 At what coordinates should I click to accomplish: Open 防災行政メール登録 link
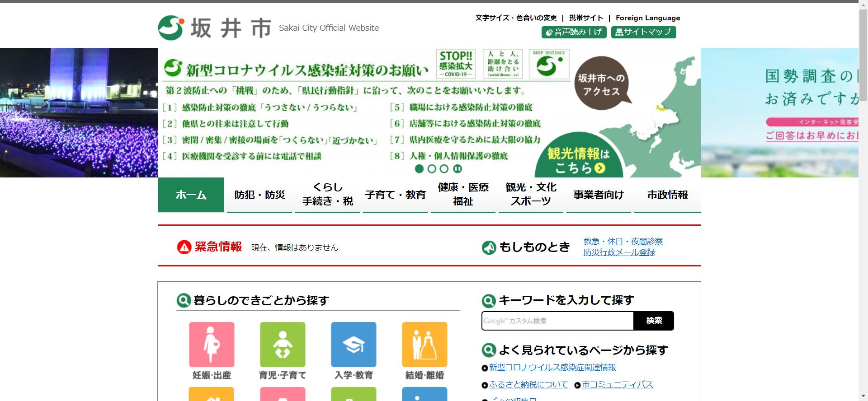click(x=619, y=252)
